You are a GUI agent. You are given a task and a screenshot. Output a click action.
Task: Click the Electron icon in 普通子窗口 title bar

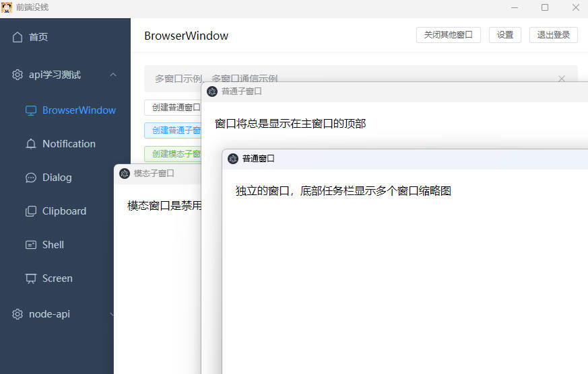pos(212,91)
